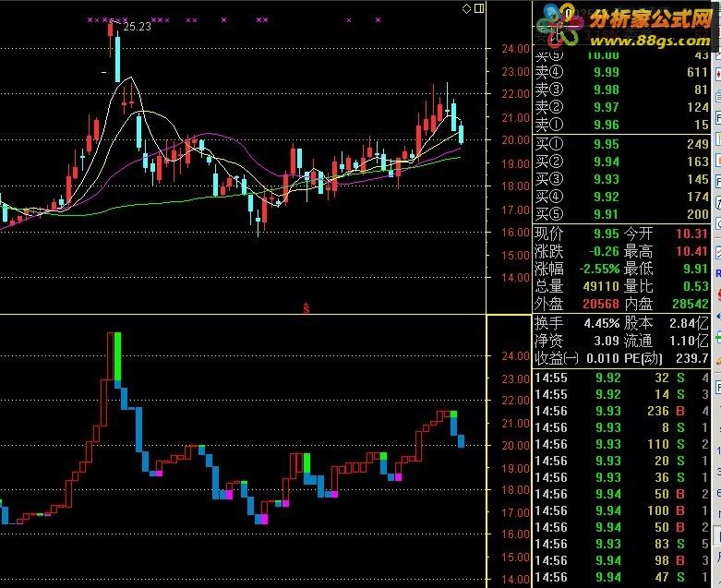Click the 买⑤ order volume 200

click(x=697, y=214)
